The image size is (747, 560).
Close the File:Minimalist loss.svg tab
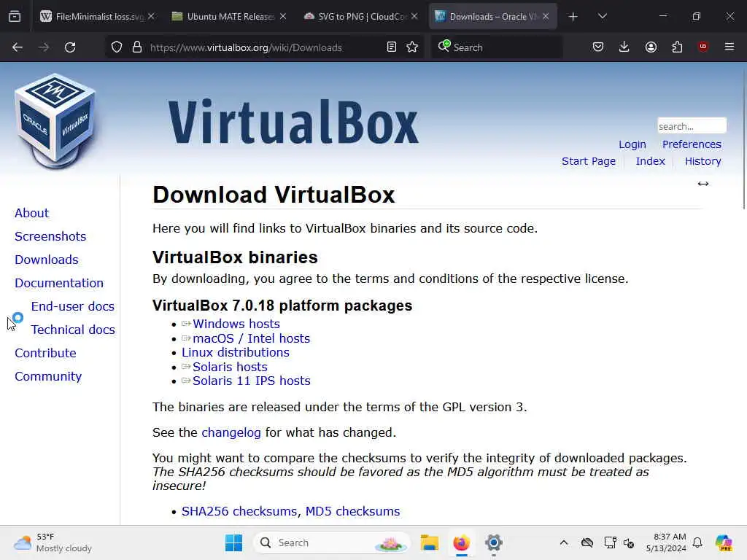click(151, 16)
